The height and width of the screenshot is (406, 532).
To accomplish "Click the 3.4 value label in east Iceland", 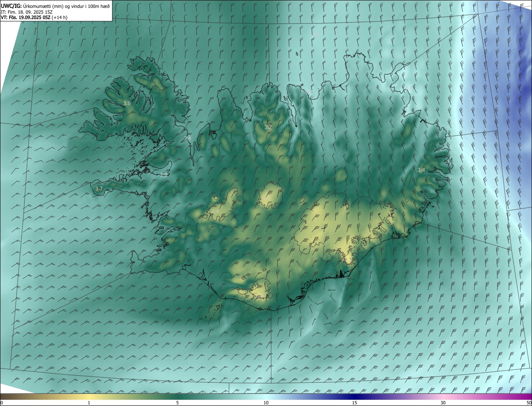I will point(421,170).
